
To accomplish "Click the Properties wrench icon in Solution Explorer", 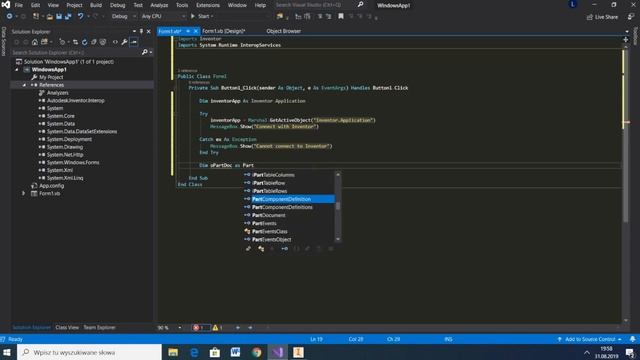I will tap(124, 42).
